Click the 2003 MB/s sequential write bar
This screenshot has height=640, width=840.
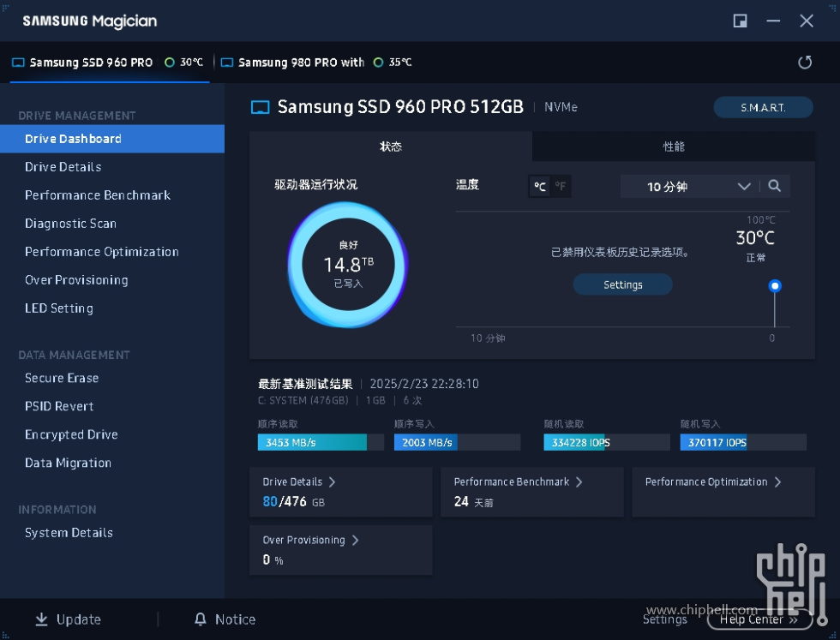(x=457, y=442)
